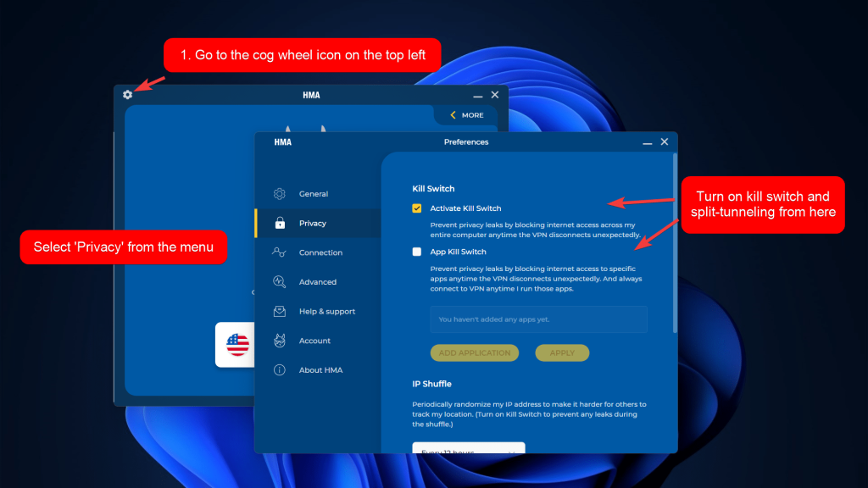Click the Kill Switch heading
868x488 pixels.
click(x=433, y=189)
